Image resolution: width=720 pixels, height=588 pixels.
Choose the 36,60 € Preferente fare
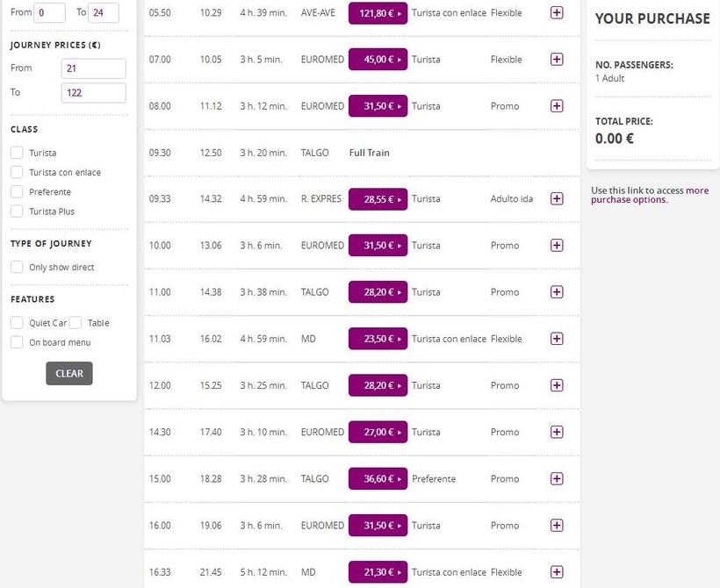coord(378,478)
